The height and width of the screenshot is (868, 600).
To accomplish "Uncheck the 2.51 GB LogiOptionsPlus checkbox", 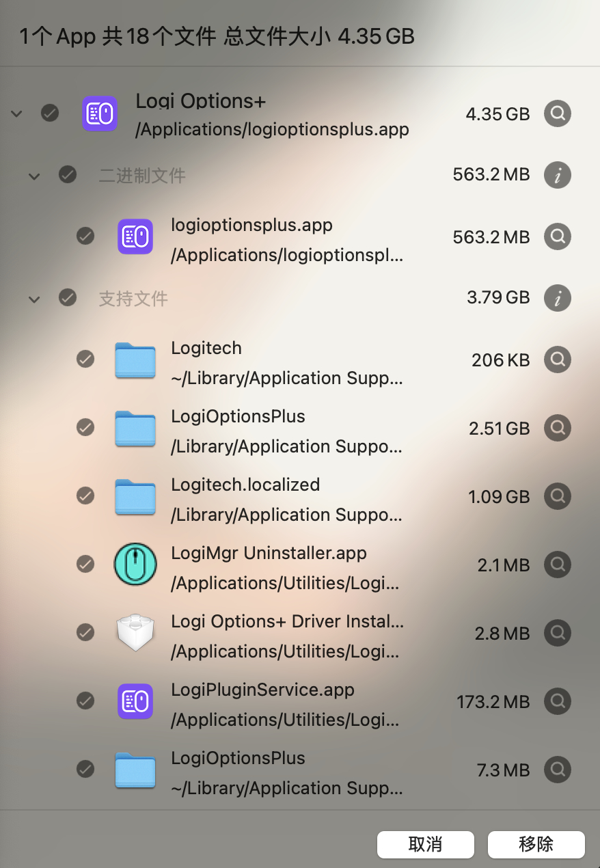I will click(x=85, y=428).
